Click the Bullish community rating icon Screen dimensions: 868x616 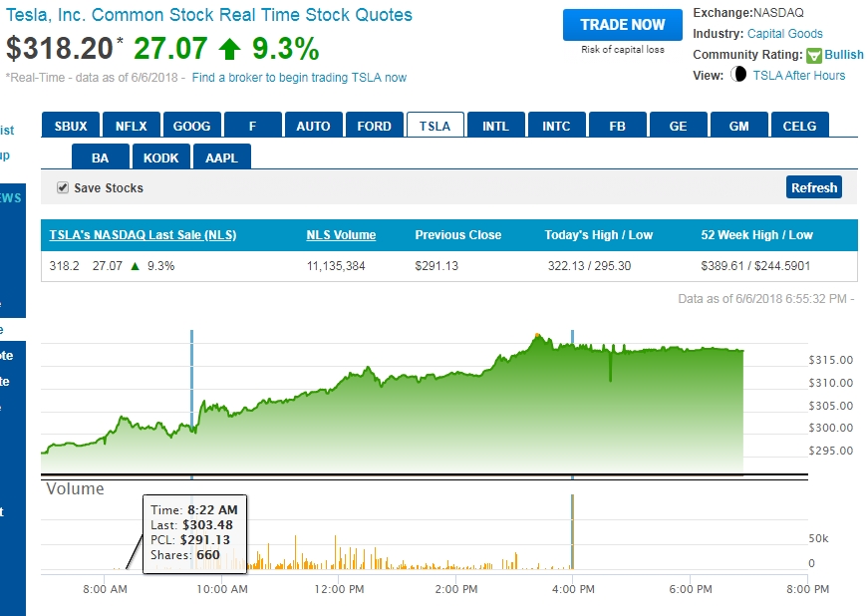point(814,56)
